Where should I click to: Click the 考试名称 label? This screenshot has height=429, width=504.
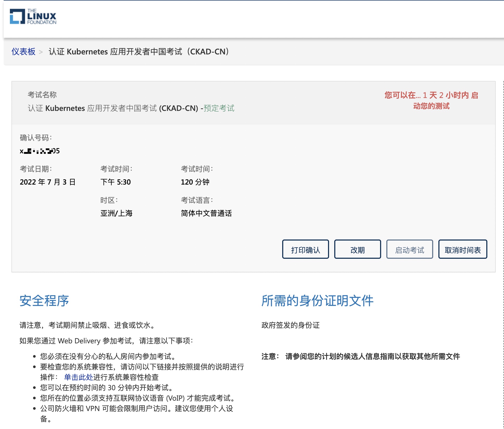(42, 95)
